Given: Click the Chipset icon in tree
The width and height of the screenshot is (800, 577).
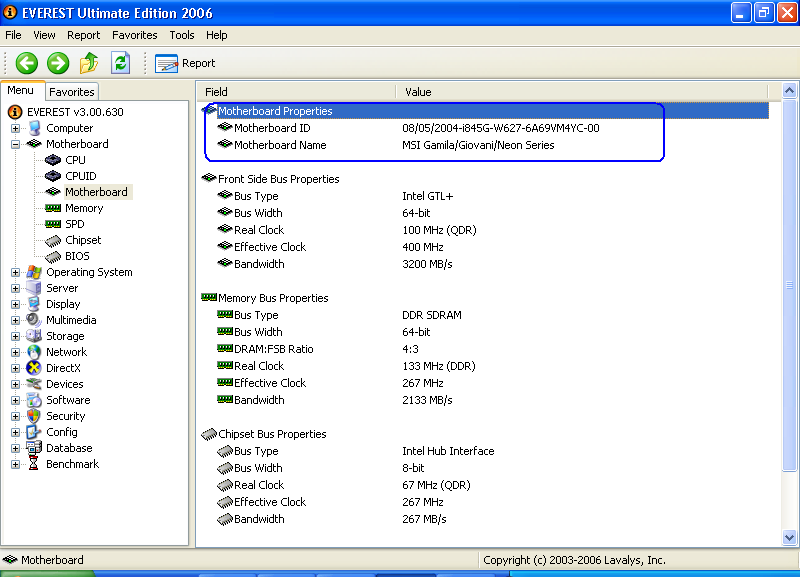Looking at the screenshot, I should pos(53,240).
